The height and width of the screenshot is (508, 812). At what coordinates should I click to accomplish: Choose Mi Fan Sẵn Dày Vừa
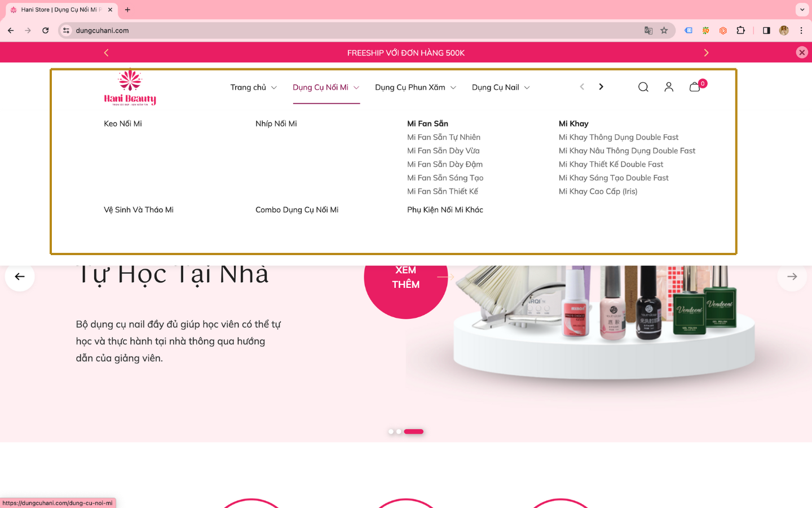coord(443,151)
